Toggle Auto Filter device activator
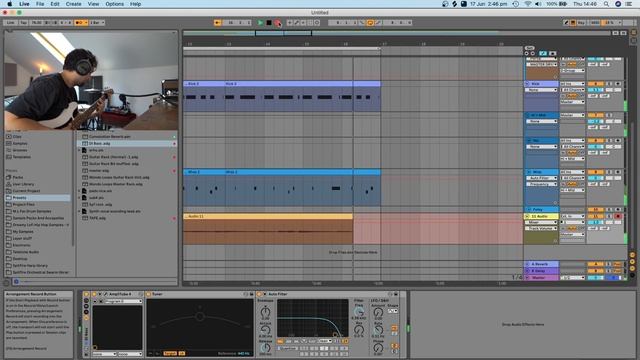 [x=259, y=294]
